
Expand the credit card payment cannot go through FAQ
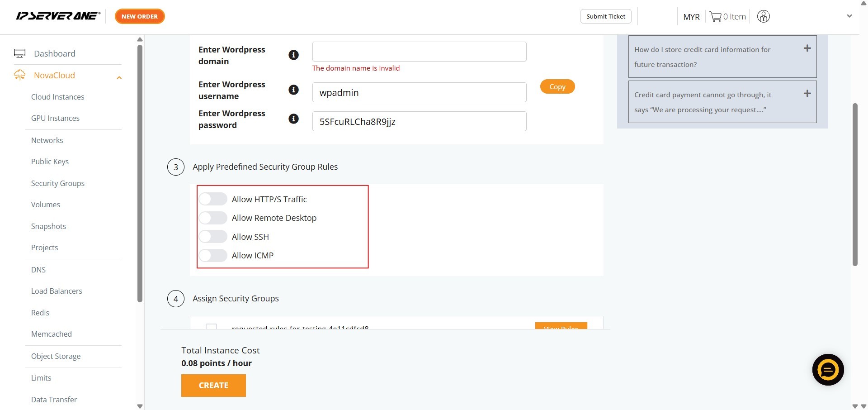pyautogui.click(x=807, y=94)
